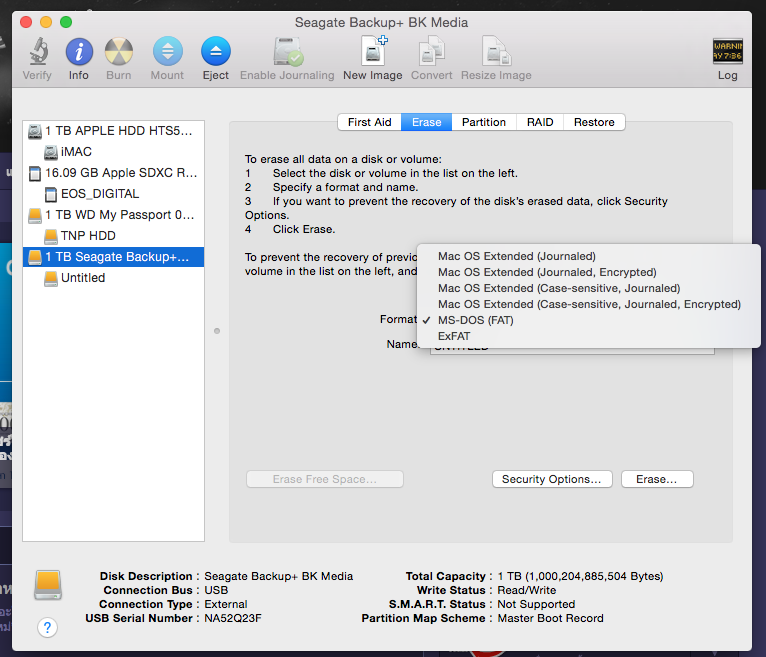Click the Burn toolbar icon
The height and width of the screenshot is (657, 766).
(x=119, y=51)
